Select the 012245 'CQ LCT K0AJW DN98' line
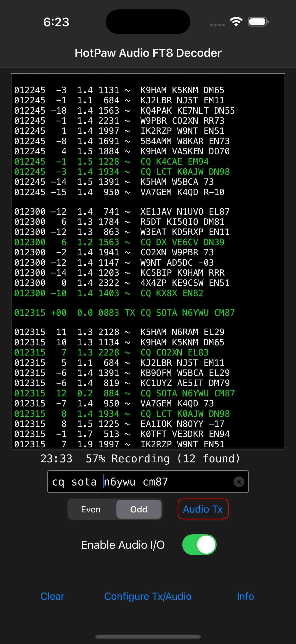 (x=122, y=172)
